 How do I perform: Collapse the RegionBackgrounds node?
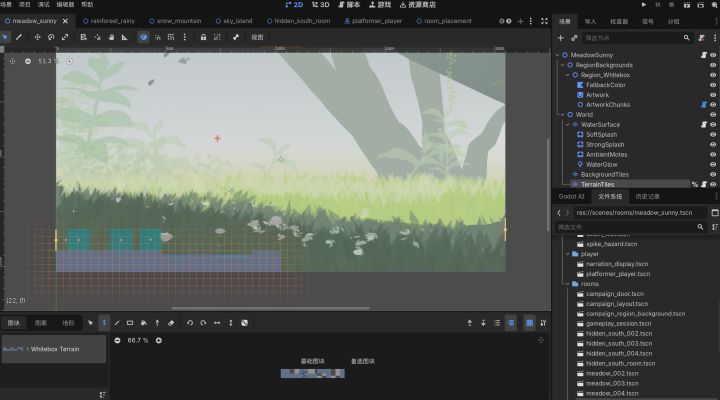pos(562,65)
